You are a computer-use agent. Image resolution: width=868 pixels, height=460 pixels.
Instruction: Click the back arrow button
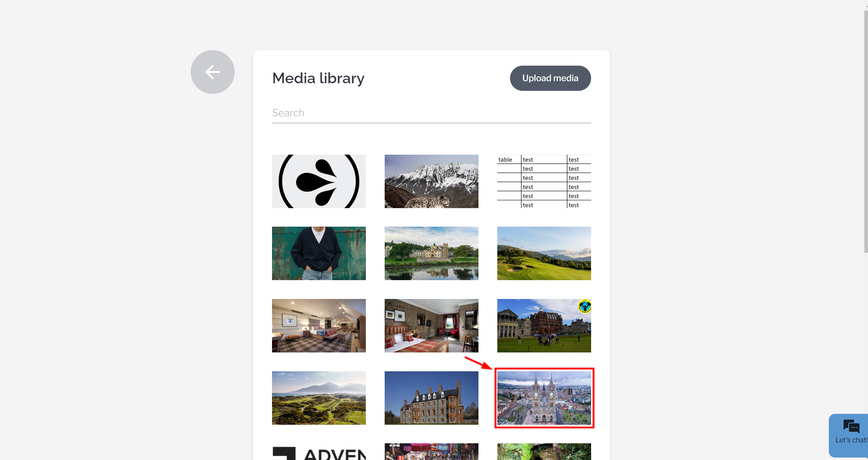212,72
